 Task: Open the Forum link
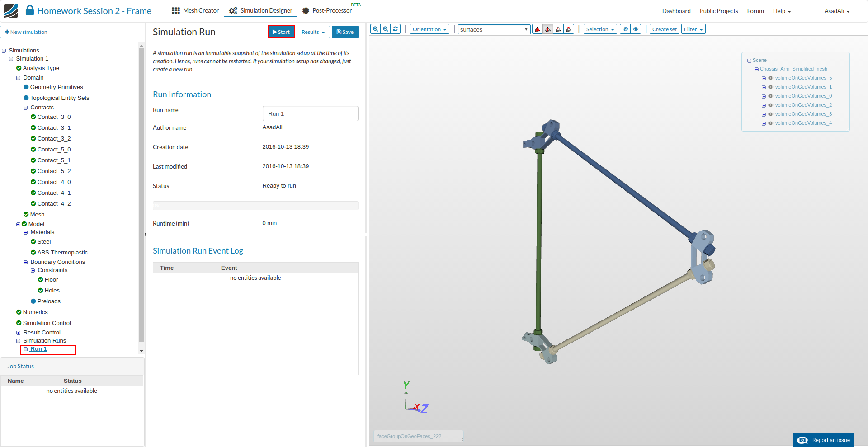(x=755, y=11)
